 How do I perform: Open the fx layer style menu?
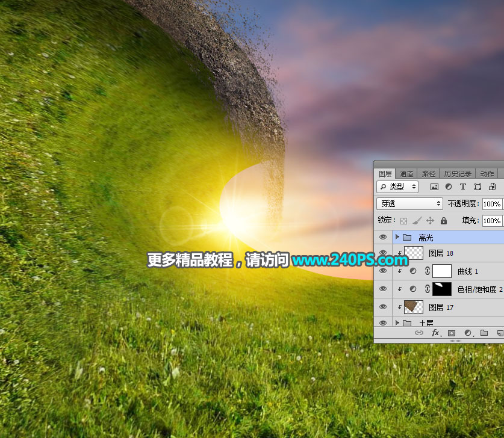tap(437, 333)
